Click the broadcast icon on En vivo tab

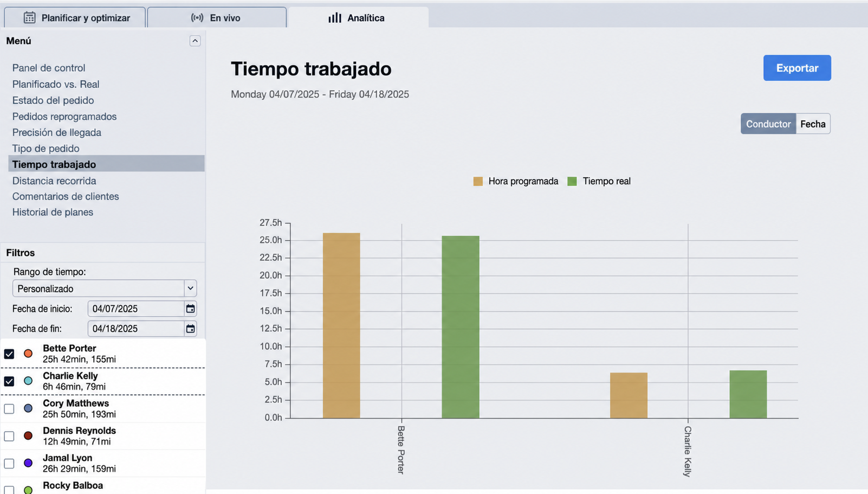(x=197, y=18)
